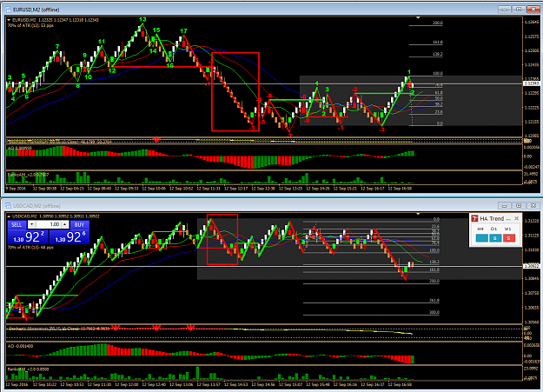The width and height of the screenshot is (543, 392).
Task: Close the HA Trend panel
Action: [x=516, y=218]
